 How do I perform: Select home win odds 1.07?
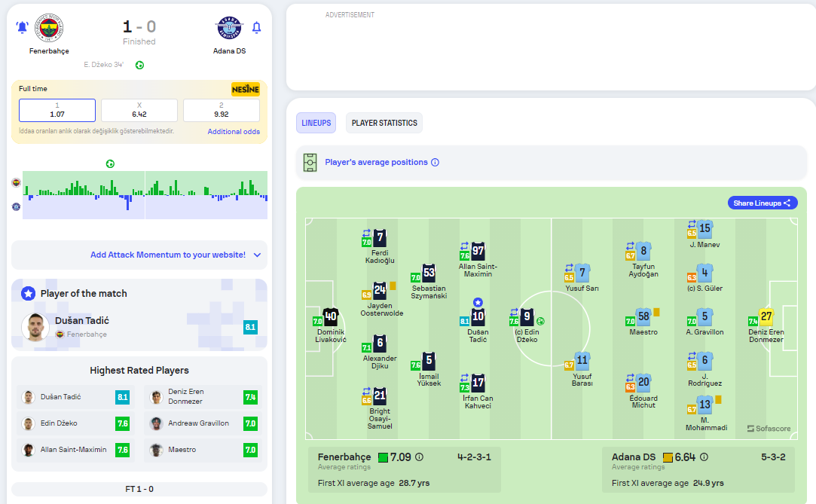[x=57, y=110]
